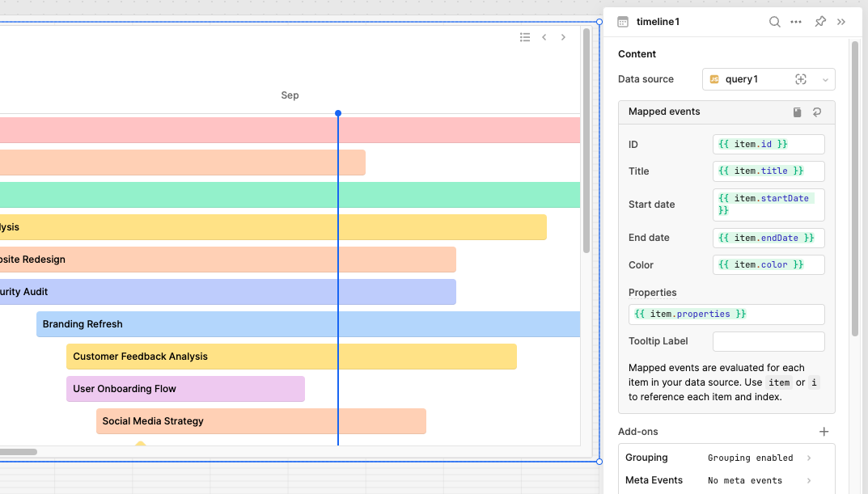
Task: Select the Customer Feedback Analysis event bar
Action: point(291,357)
